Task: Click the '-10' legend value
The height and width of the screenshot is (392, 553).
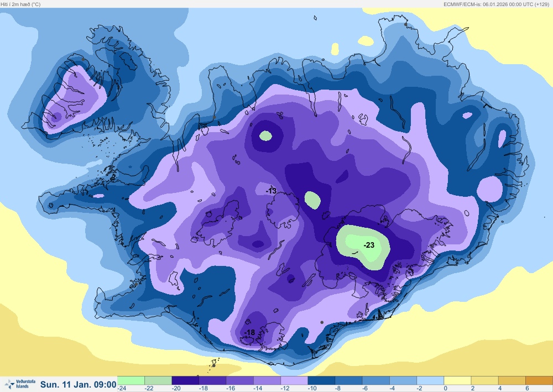Action: point(312,388)
